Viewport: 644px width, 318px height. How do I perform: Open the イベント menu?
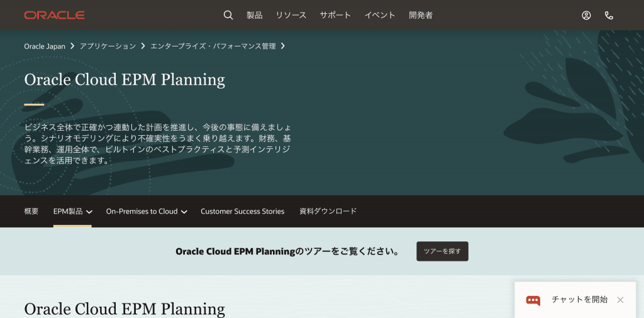click(x=380, y=15)
